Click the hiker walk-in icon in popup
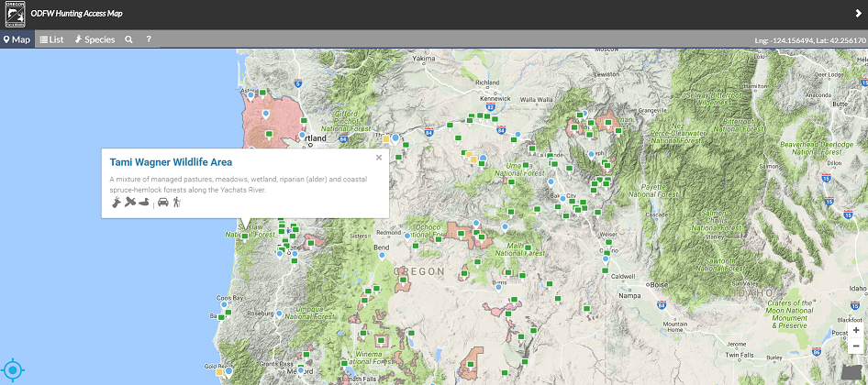 click(176, 203)
